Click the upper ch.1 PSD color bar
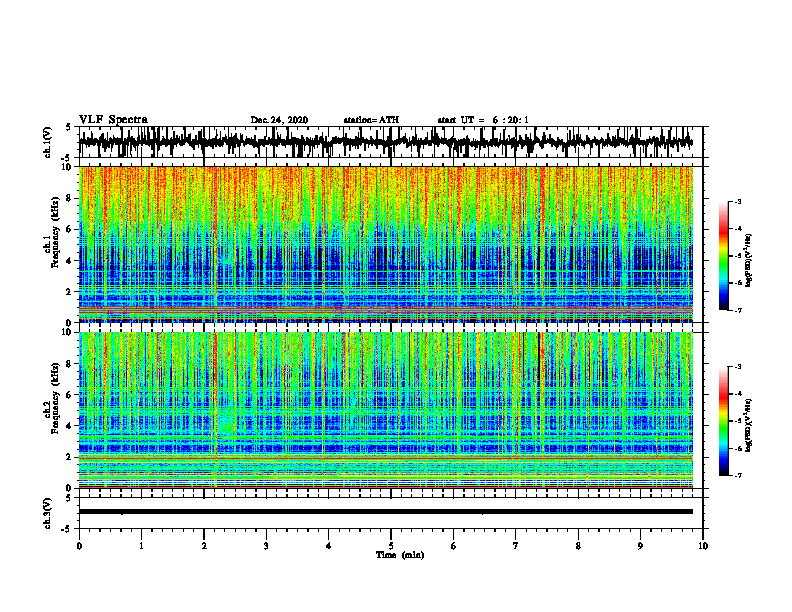The height and width of the screenshot is (612, 792). (x=724, y=256)
